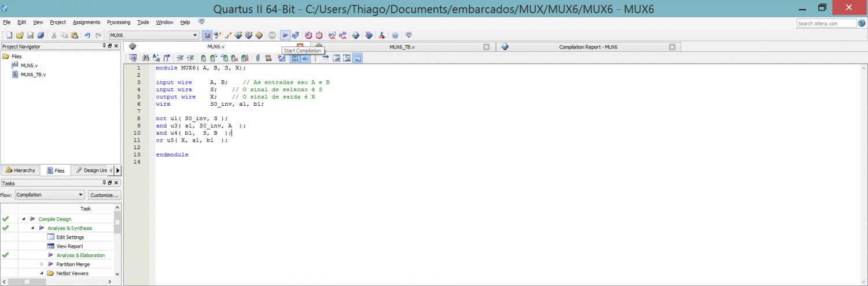
Task: Click the Stop Processing icon in toolbar
Action: tap(272, 35)
